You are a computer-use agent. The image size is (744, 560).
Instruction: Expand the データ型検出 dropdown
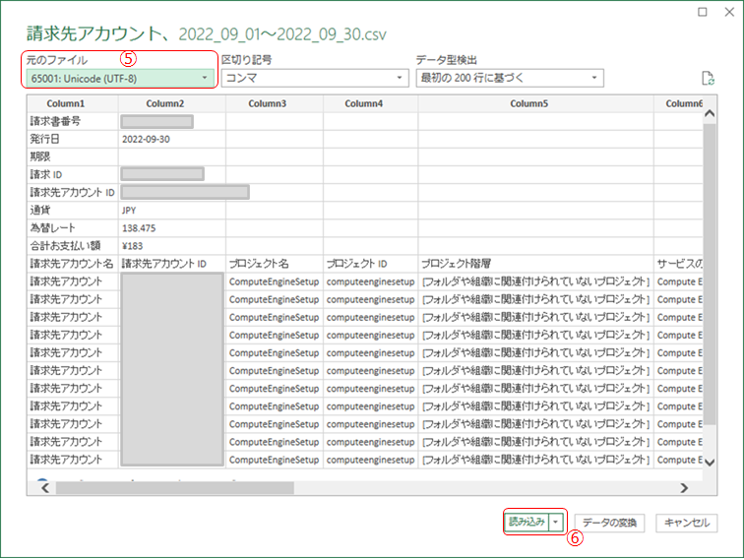[x=509, y=78]
